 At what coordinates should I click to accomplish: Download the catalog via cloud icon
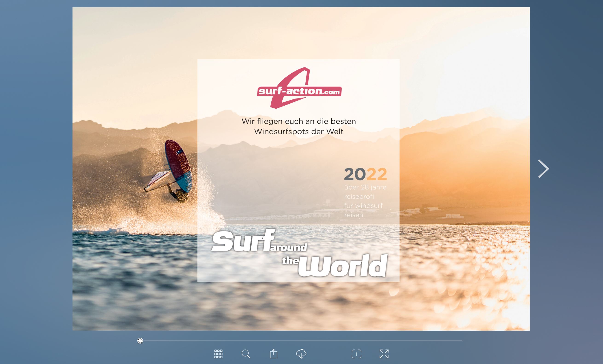301,354
